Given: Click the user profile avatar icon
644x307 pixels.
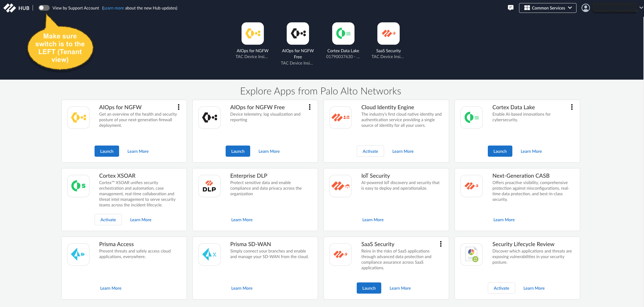Looking at the screenshot, I should tap(585, 8).
